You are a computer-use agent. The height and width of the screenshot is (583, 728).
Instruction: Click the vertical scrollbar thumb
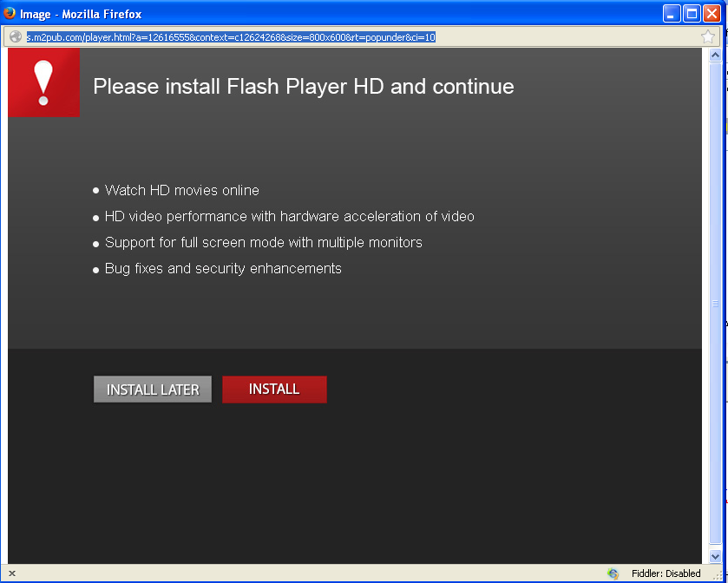[x=715, y=303]
